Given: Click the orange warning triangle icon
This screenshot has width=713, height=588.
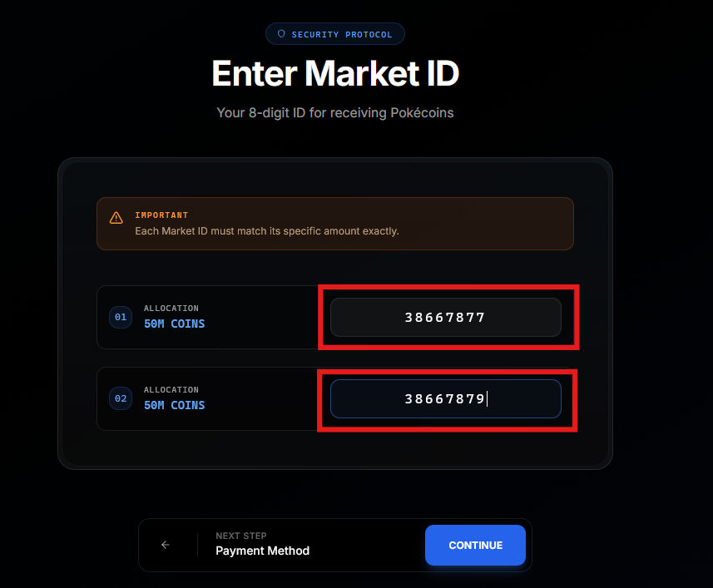Looking at the screenshot, I should click(116, 218).
